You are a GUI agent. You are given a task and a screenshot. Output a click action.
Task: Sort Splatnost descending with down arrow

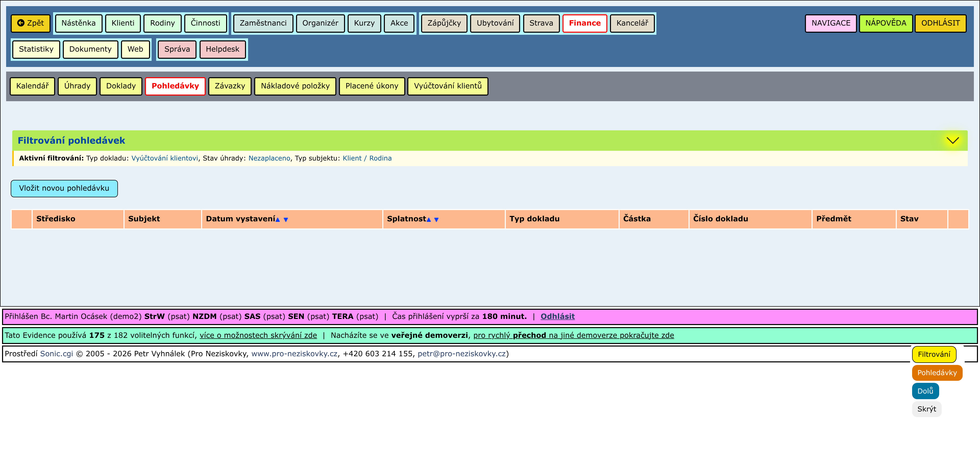[x=436, y=220]
